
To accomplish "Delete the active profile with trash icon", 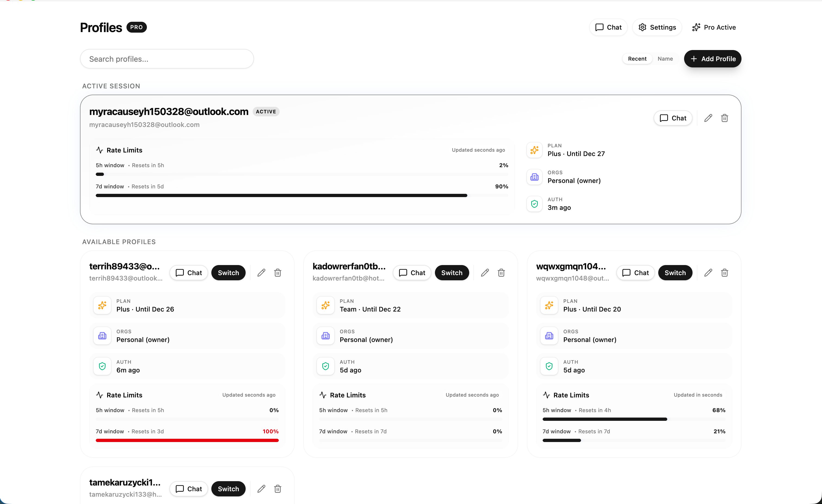I will coord(724,118).
